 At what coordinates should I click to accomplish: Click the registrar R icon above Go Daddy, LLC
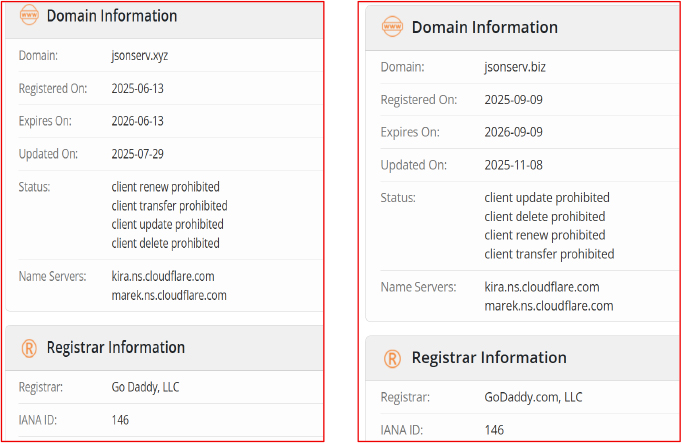tap(29, 348)
